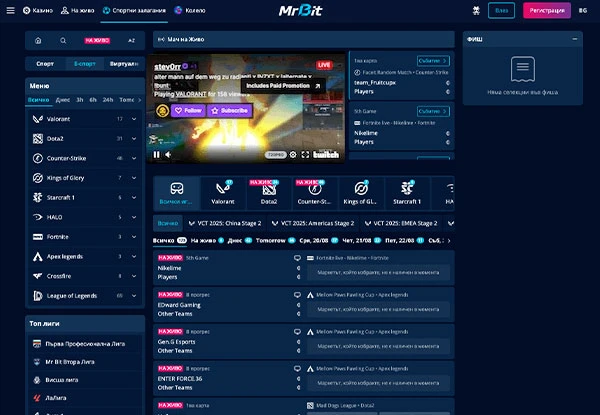Show more time filters in menu
Screen dimensions: 600x415
(x=140, y=100)
